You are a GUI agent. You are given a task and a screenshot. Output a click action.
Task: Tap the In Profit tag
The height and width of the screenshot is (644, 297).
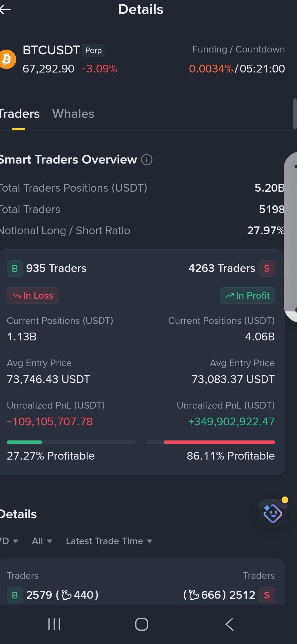point(247,295)
